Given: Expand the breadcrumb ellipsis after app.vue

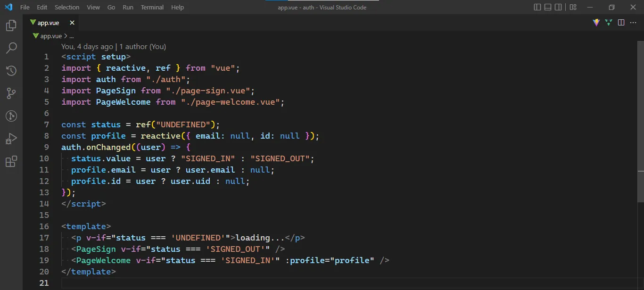Looking at the screenshot, I should [71, 35].
